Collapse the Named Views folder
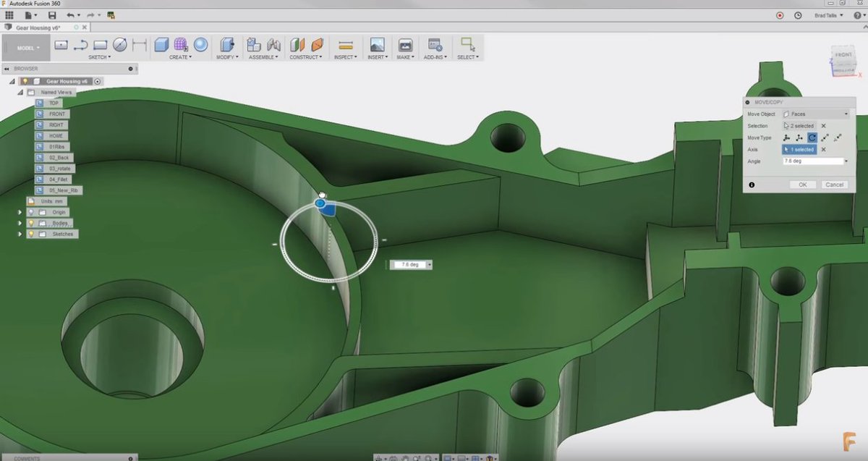Viewport: 868px width, 461px height. [x=21, y=93]
